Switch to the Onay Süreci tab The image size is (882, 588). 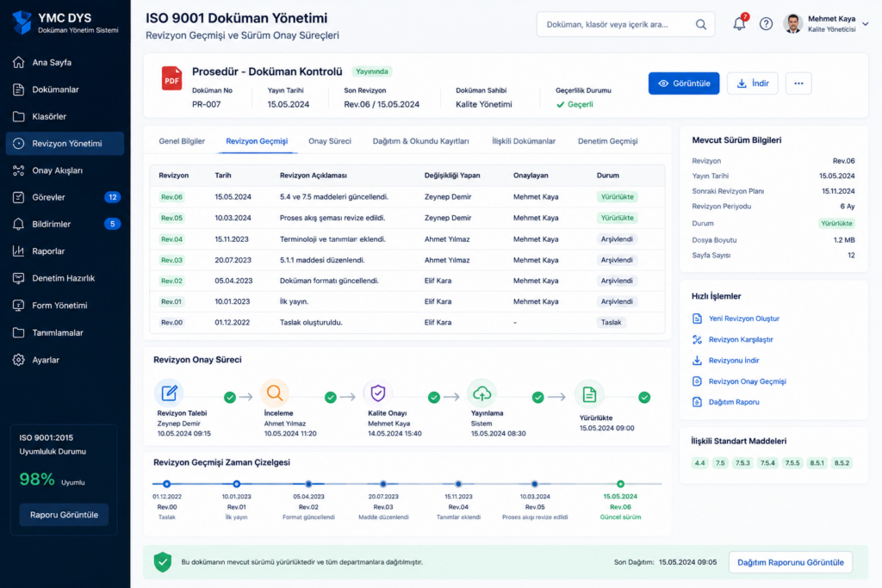(330, 141)
